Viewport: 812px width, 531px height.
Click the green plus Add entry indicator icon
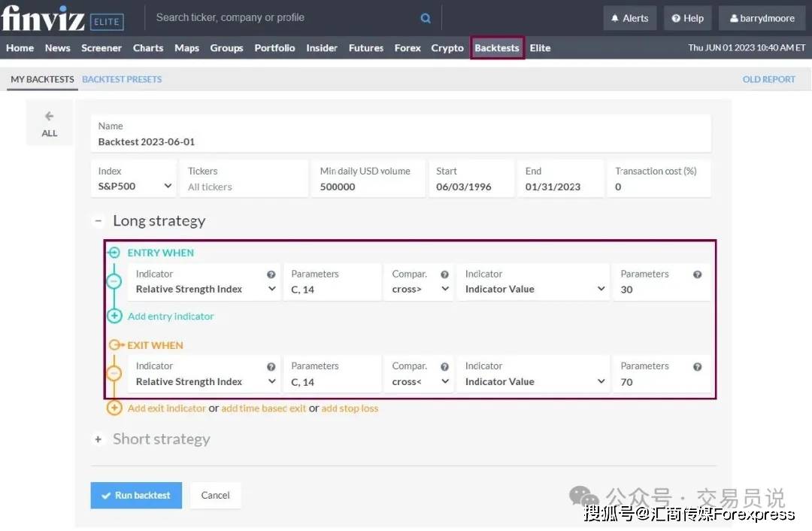coord(114,316)
